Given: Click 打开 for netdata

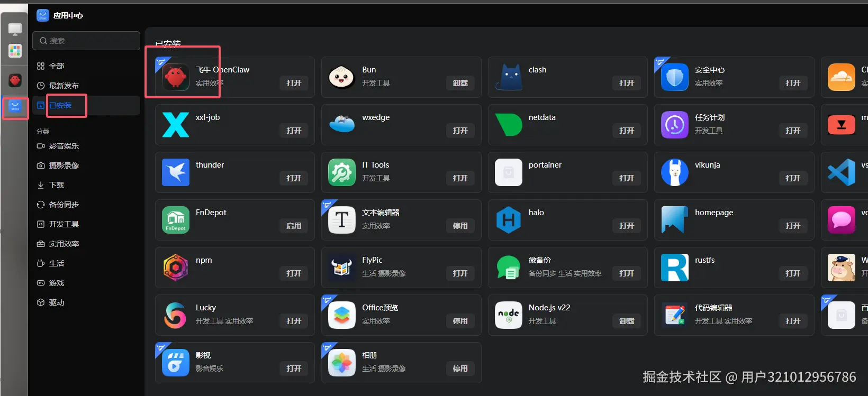Looking at the screenshot, I should [627, 131].
